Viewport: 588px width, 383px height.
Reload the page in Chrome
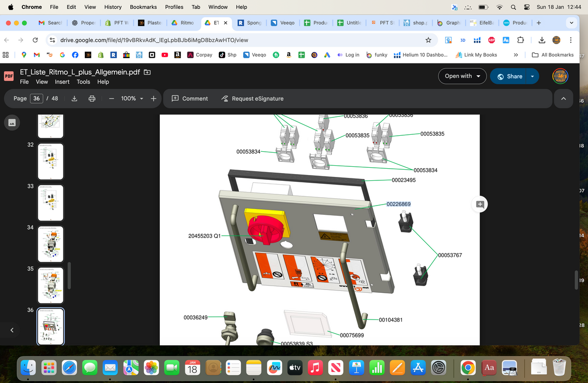tap(35, 40)
